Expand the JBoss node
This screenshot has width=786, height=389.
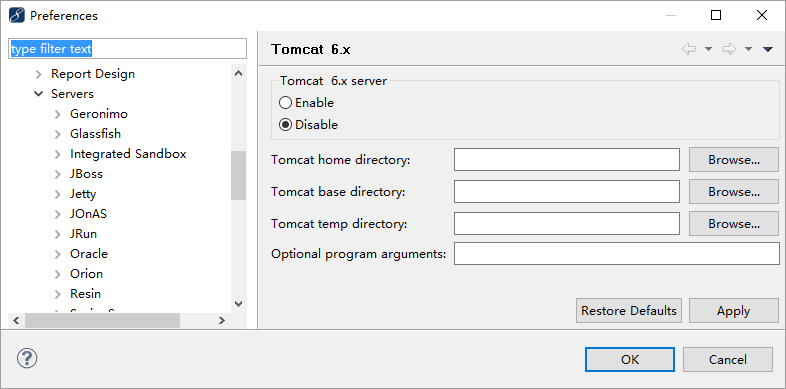coord(58,174)
